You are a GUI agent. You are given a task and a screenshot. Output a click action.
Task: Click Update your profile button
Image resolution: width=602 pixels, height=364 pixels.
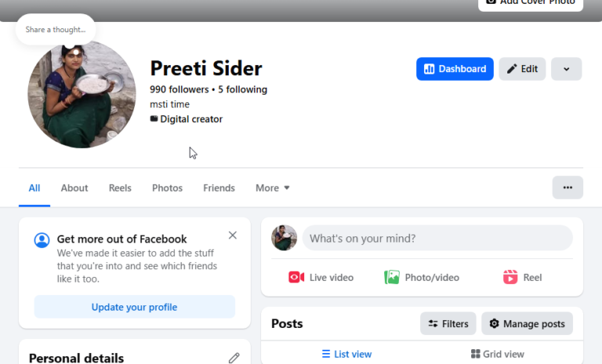(x=134, y=307)
